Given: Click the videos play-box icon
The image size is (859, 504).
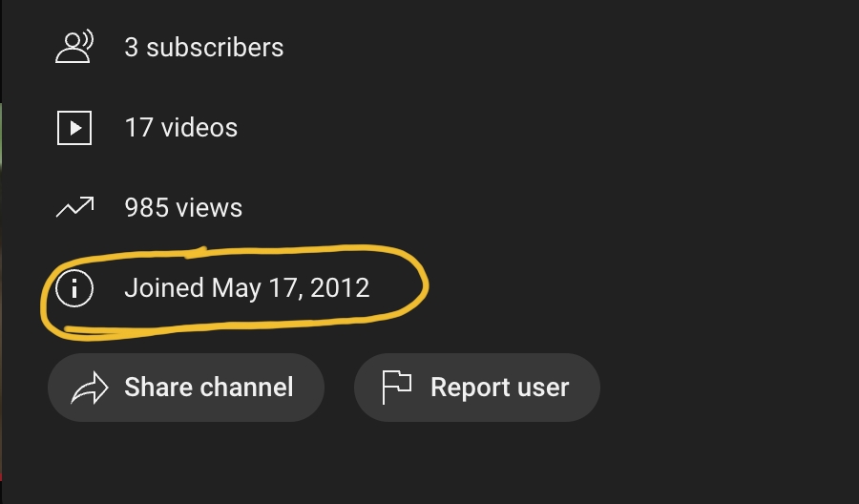Looking at the screenshot, I should pyautogui.click(x=74, y=128).
